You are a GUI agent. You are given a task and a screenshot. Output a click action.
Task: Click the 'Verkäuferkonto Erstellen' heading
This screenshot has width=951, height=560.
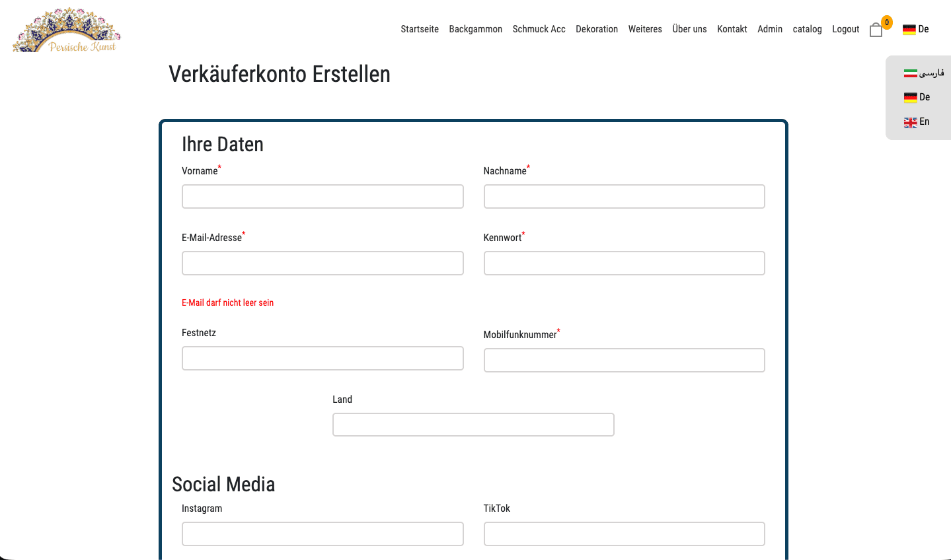click(280, 74)
